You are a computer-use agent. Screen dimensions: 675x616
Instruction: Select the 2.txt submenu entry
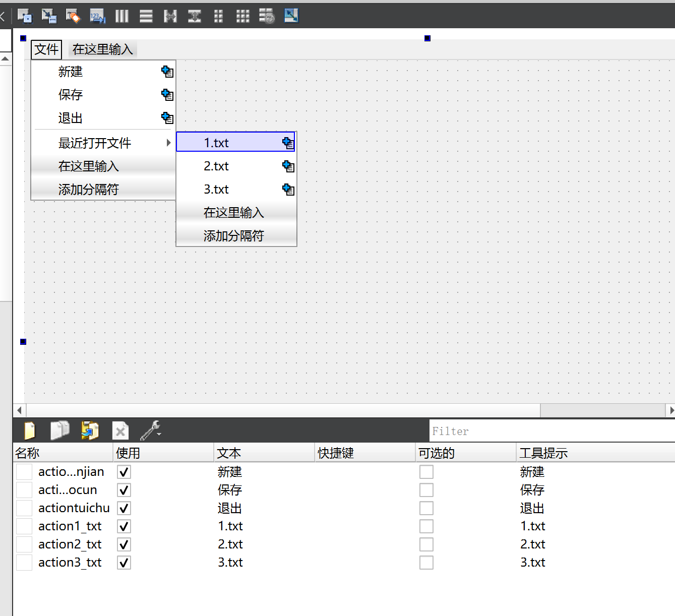click(236, 166)
